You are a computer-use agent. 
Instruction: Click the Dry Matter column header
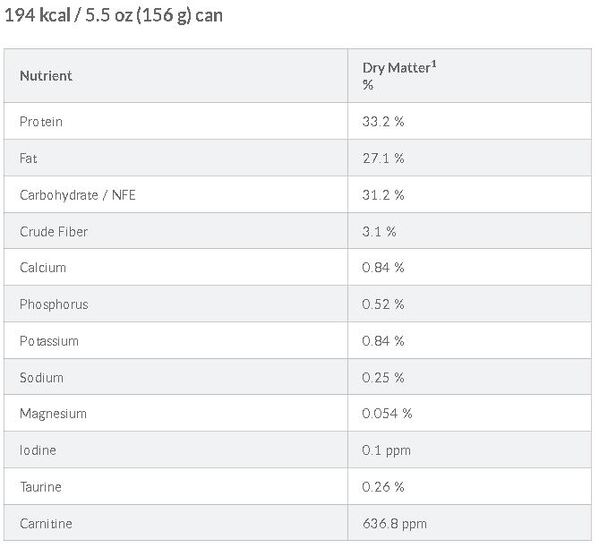click(x=399, y=76)
